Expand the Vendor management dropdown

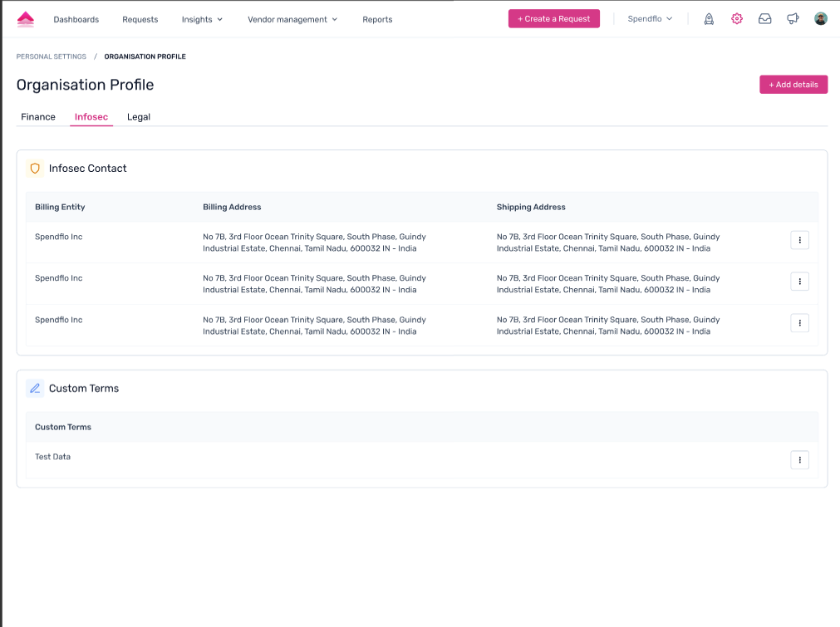click(292, 19)
